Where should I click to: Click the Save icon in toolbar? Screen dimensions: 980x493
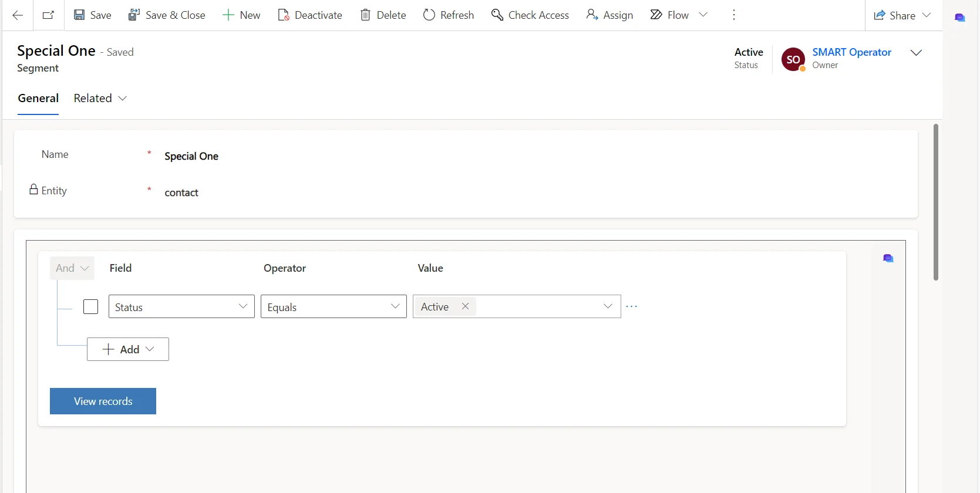[79, 15]
